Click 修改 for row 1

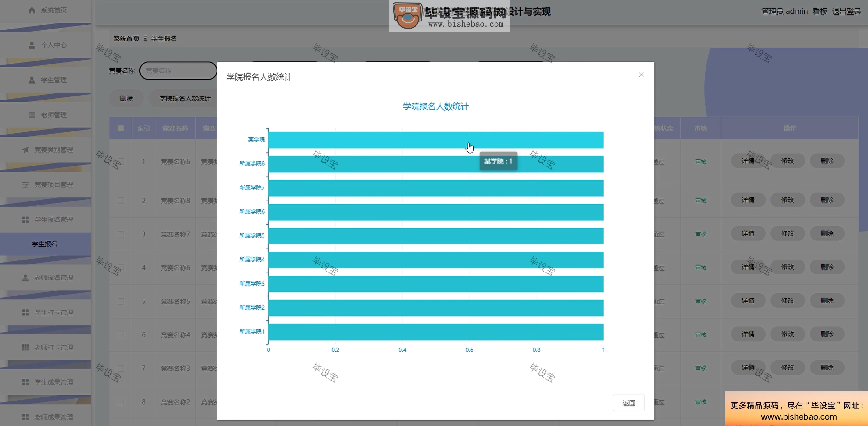(x=788, y=161)
